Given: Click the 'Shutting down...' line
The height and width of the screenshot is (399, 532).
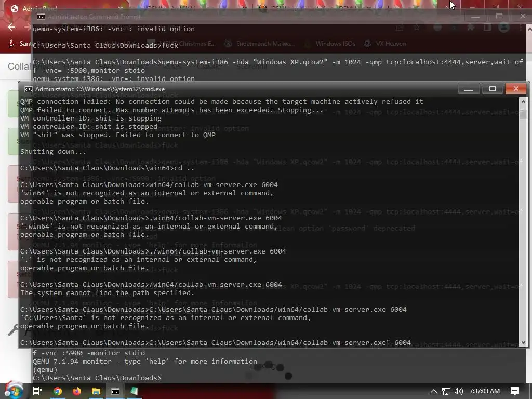Looking at the screenshot, I should click(x=54, y=151).
